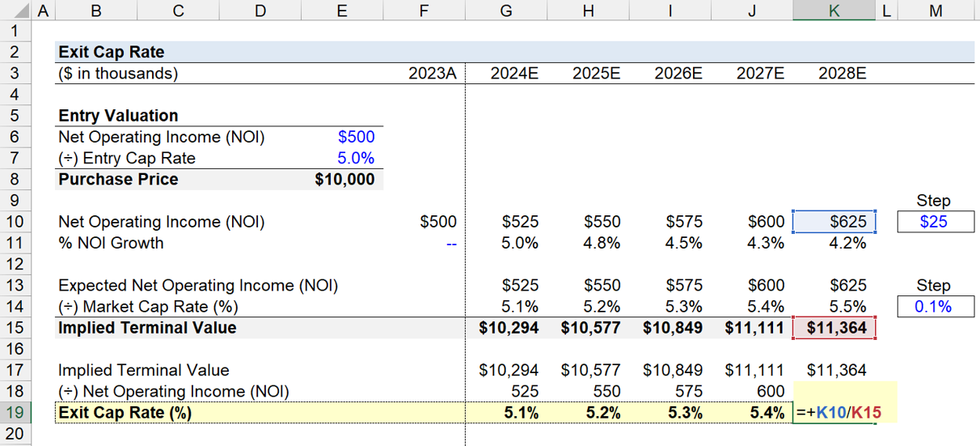980x446 pixels.
Task: Select column M header
Action: click(936, 11)
